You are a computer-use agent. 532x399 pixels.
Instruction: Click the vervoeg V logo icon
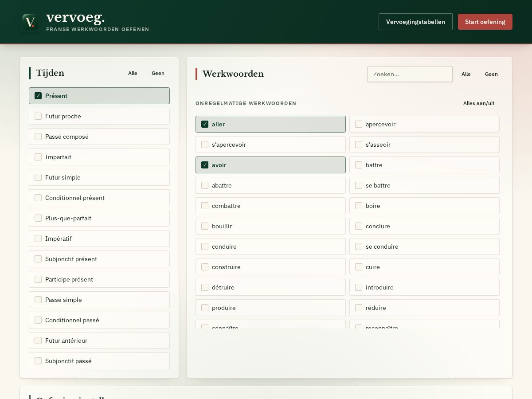coord(30,22)
